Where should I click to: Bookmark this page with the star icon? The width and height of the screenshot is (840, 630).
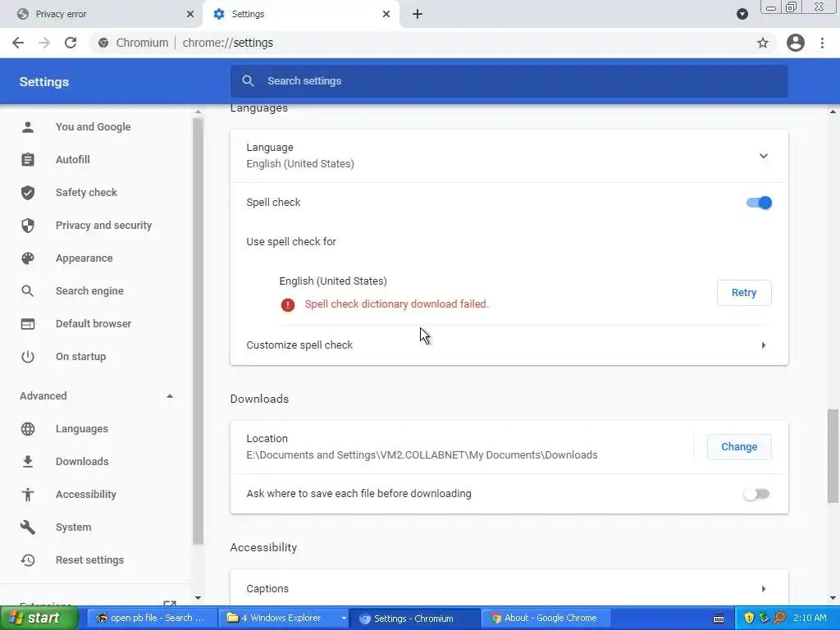click(763, 43)
